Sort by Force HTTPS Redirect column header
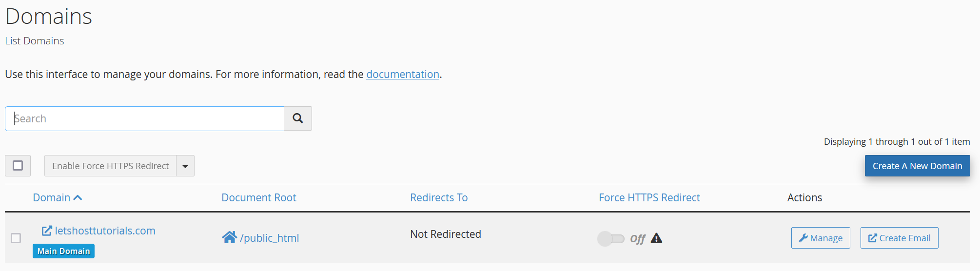This screenshot has height=271, width=980. (649, 197)
